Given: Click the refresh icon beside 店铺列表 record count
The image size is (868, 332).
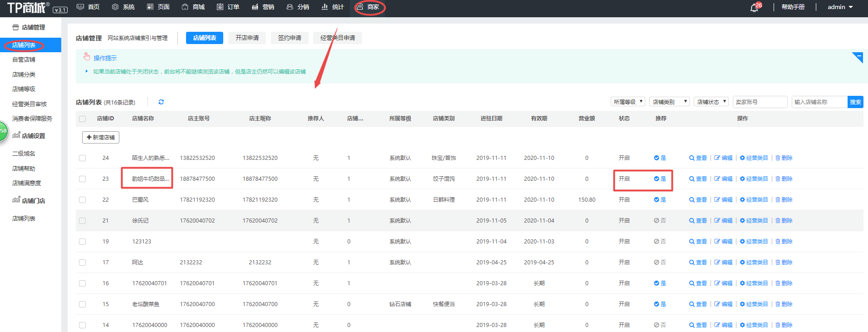Looking at the screenshot, I should 161,102.
